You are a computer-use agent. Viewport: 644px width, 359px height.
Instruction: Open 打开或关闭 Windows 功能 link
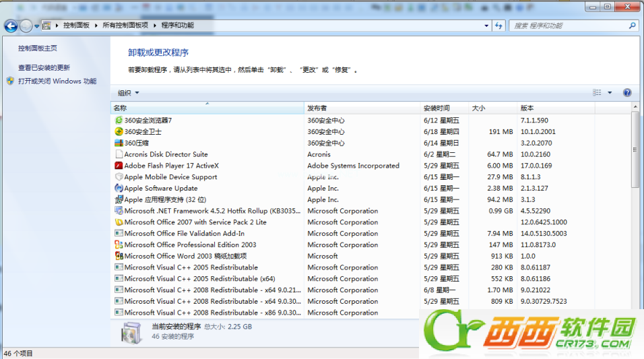tap(57, 81)
